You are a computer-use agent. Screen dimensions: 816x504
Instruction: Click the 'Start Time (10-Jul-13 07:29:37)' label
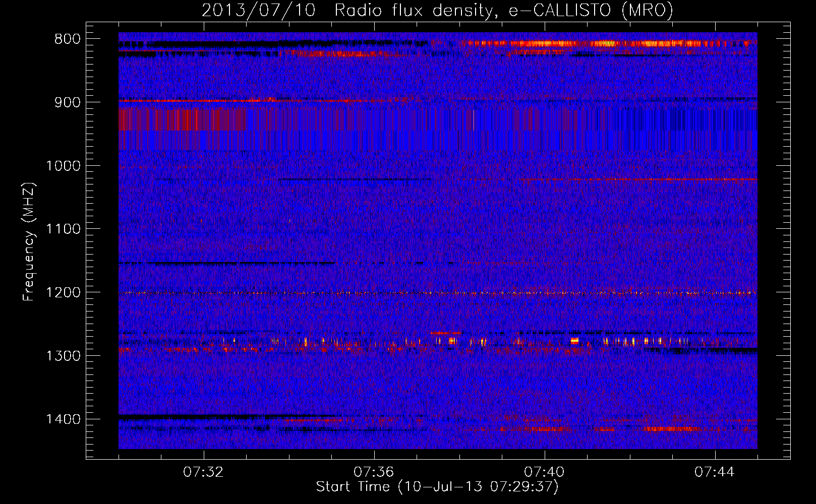click(437, 487)
